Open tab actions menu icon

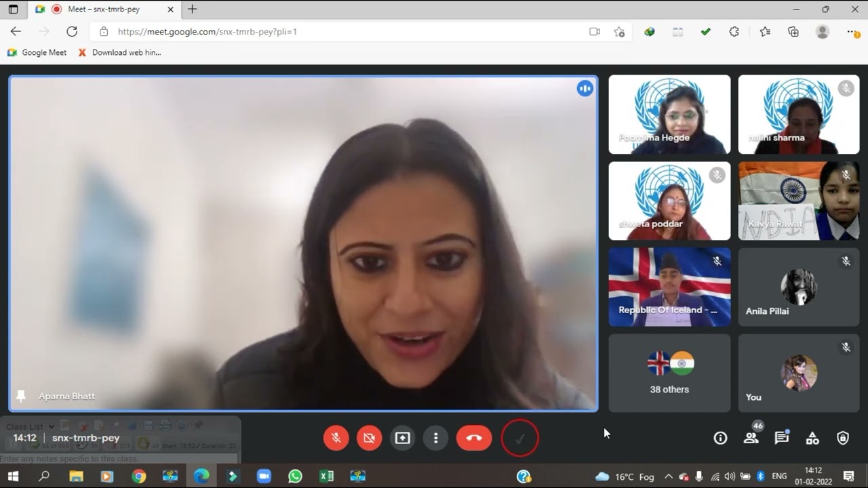click(13, 9)
